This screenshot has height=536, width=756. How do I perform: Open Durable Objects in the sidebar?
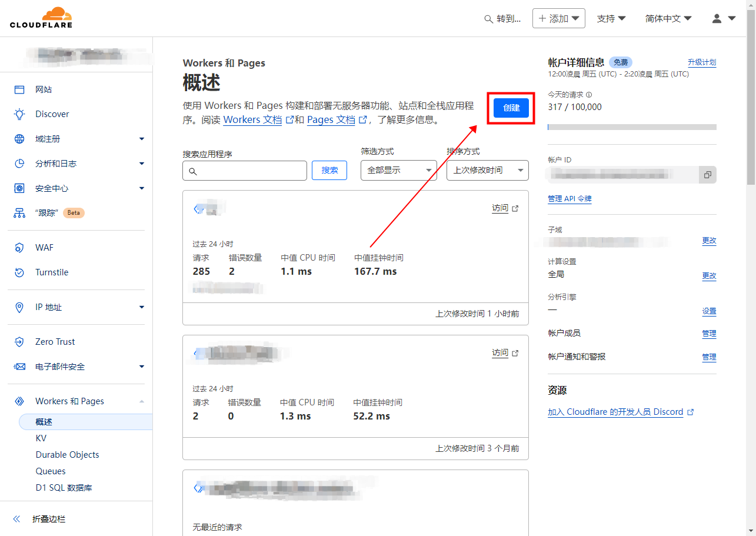pyautogui.click(x=67, y=455)
